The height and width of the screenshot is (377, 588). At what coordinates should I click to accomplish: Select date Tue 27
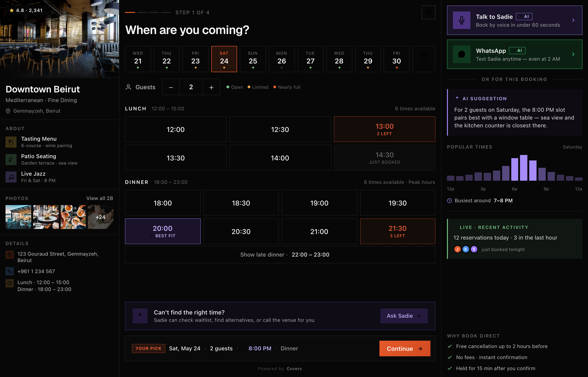310,59
